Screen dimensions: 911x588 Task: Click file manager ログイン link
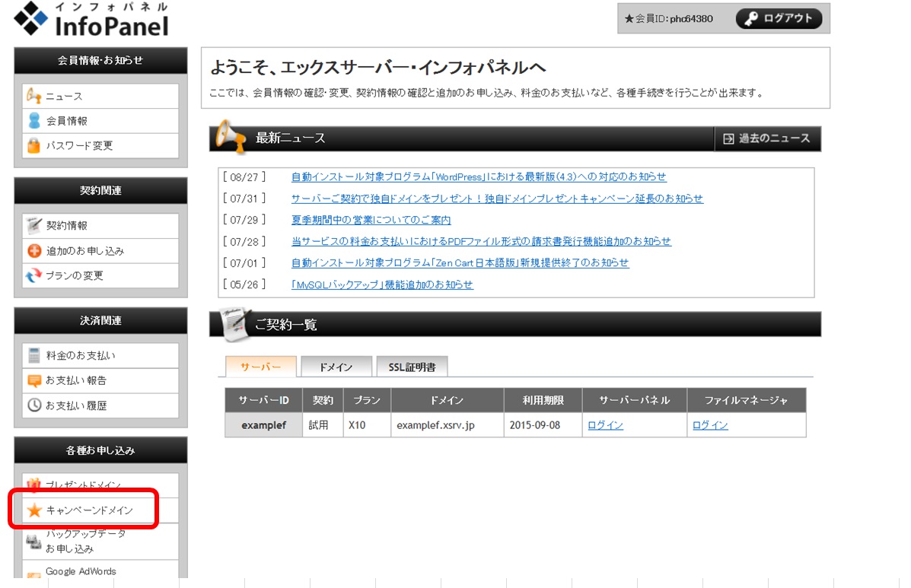point(710,425)
